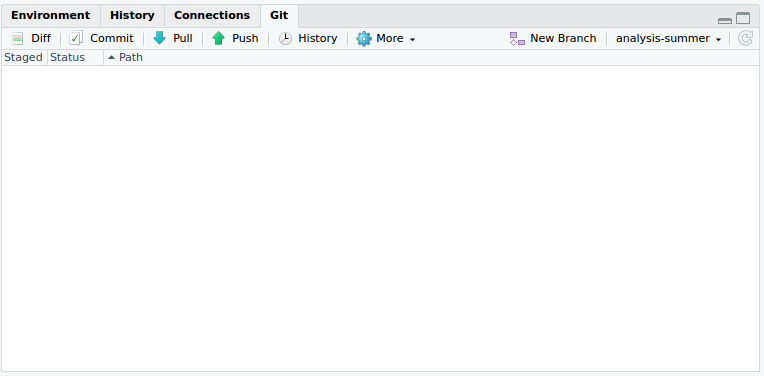Screen dimensions: 764x376
Task: Expand the More dropdown arrow
Action: pos(412,39)
